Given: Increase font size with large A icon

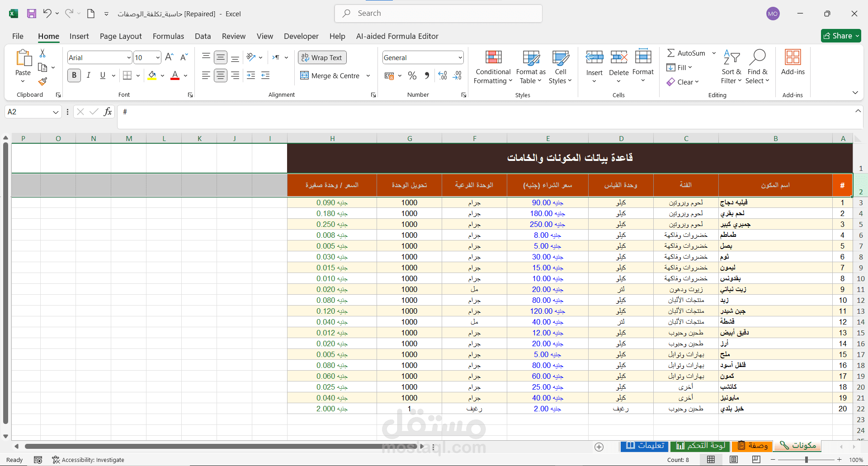Looking at the screenshot, I should pyautogui.click(x=169, y=57).
